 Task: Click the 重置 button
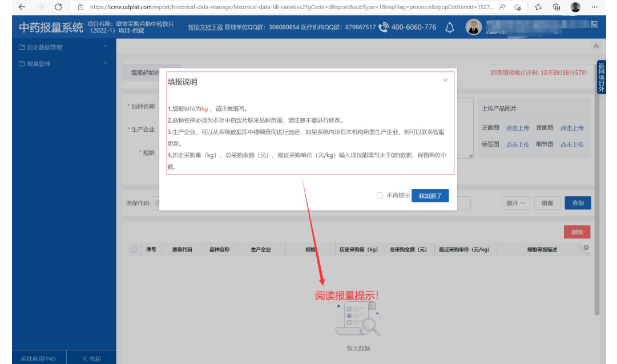547,203
